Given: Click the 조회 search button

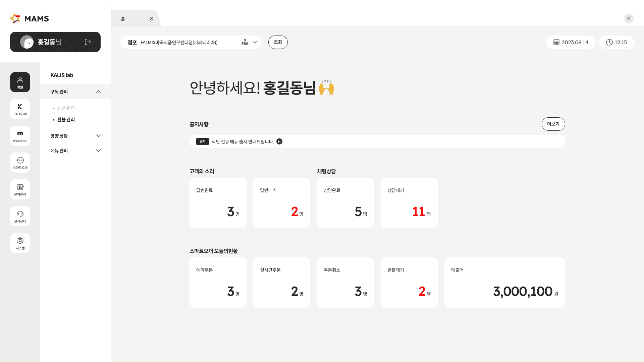Looking at the screenshot, I should point(278,42).
